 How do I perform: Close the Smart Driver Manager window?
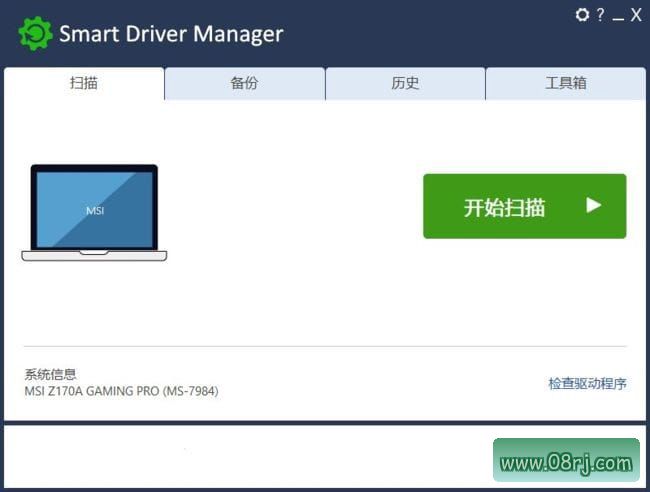pyautogui.click(x=636, y=15)
